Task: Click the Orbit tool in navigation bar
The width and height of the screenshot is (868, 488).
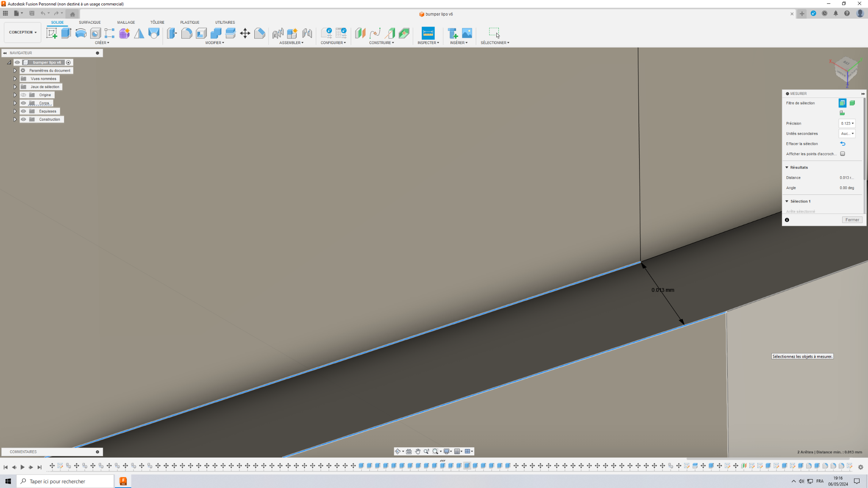Action: point(398,452)
